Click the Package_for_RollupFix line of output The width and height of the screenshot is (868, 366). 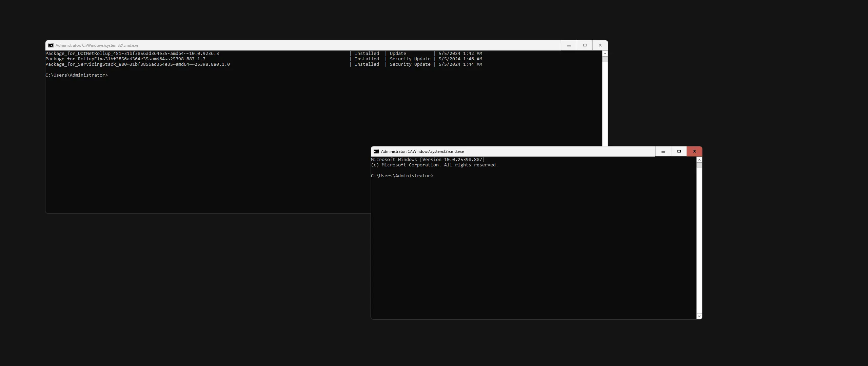125,59
